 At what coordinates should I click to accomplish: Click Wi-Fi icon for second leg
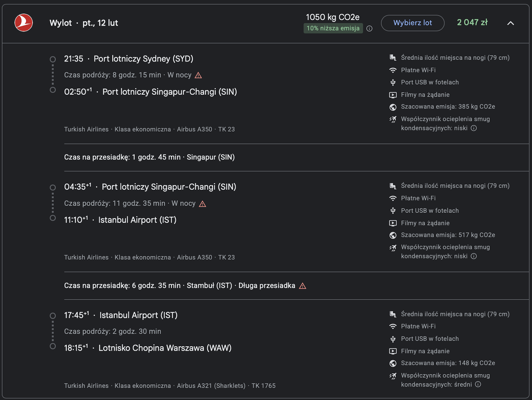point(393,198)
